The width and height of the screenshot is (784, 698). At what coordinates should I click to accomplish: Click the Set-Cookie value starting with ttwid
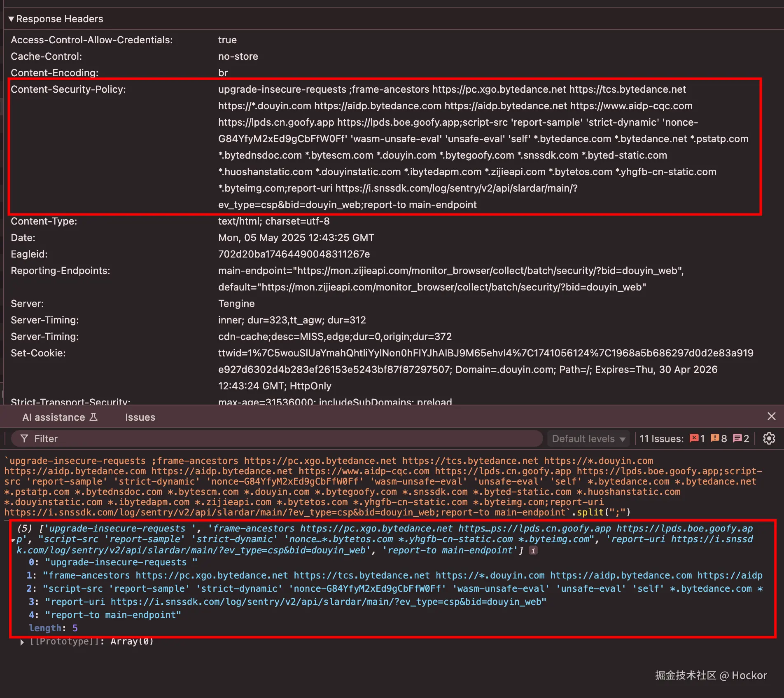click(x=486, y=370)
